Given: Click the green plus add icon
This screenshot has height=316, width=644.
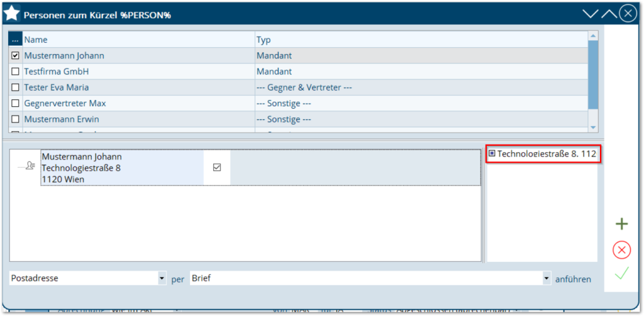Looking at the screenshot, I should pyautogui.click(x=621, y=224).
